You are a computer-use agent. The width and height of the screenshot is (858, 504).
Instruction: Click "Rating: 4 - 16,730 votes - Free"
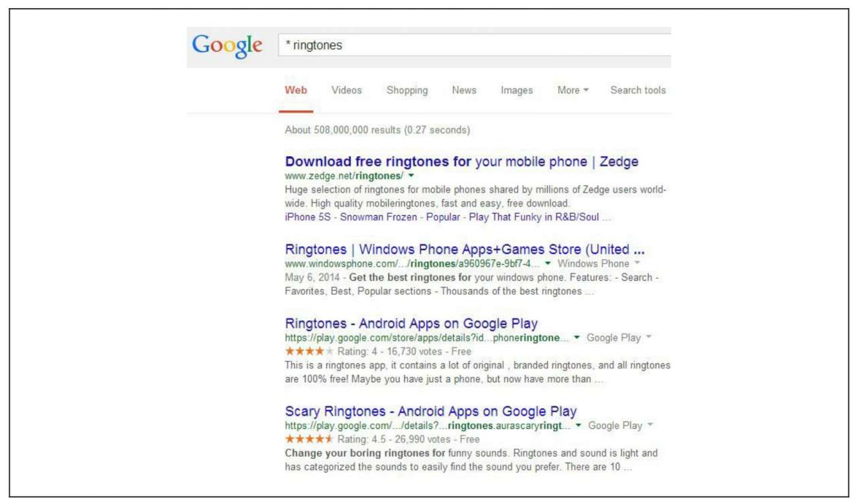click(x=404, y=351)
